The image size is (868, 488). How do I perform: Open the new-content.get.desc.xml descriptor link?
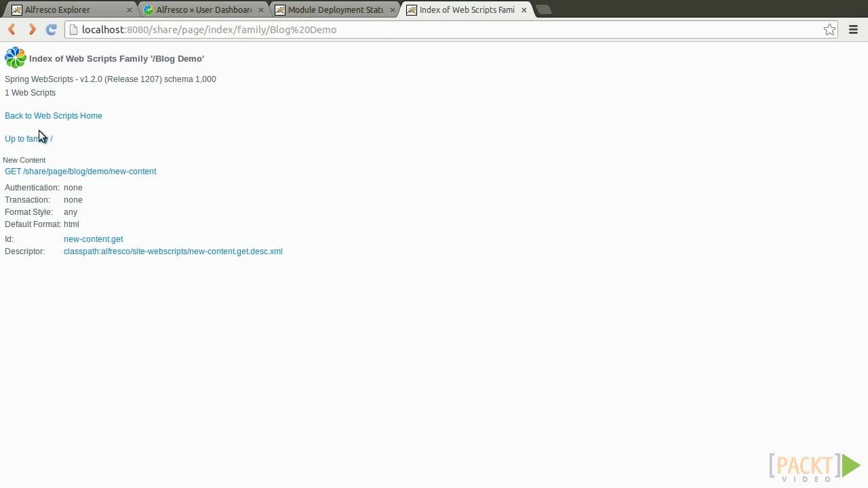coord(173,251)
